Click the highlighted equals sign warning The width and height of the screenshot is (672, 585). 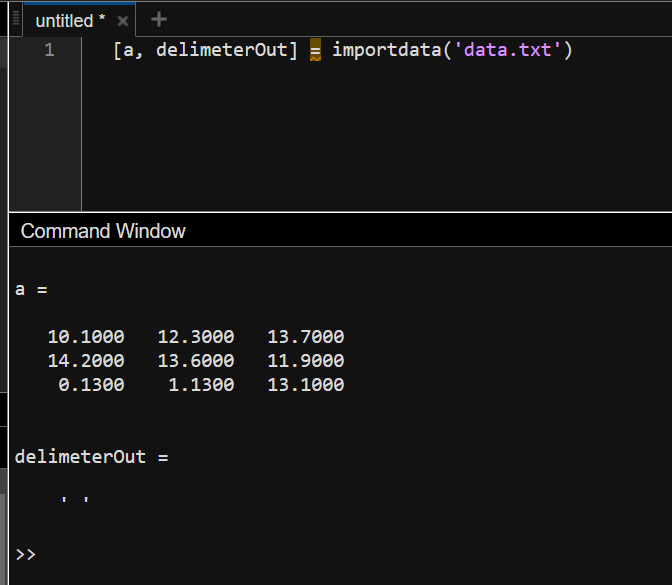[315, 50]
